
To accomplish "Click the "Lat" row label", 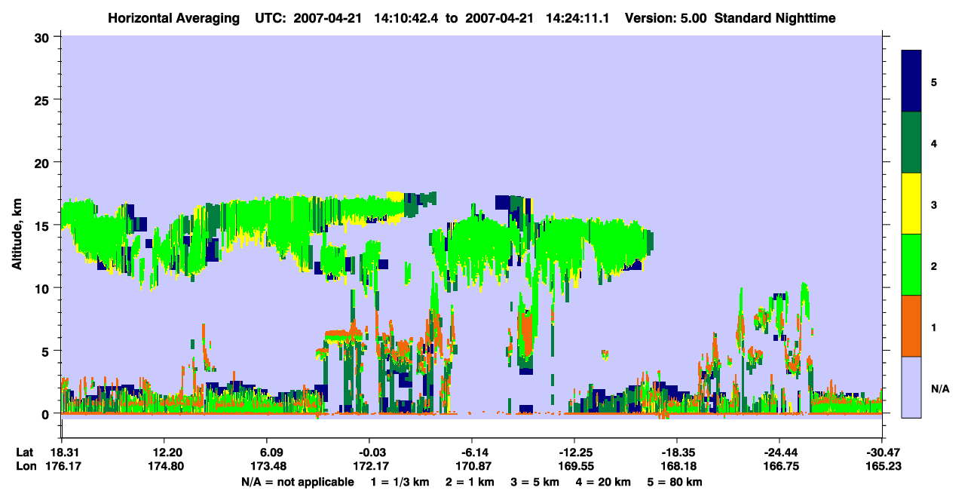I will (24, 452).
